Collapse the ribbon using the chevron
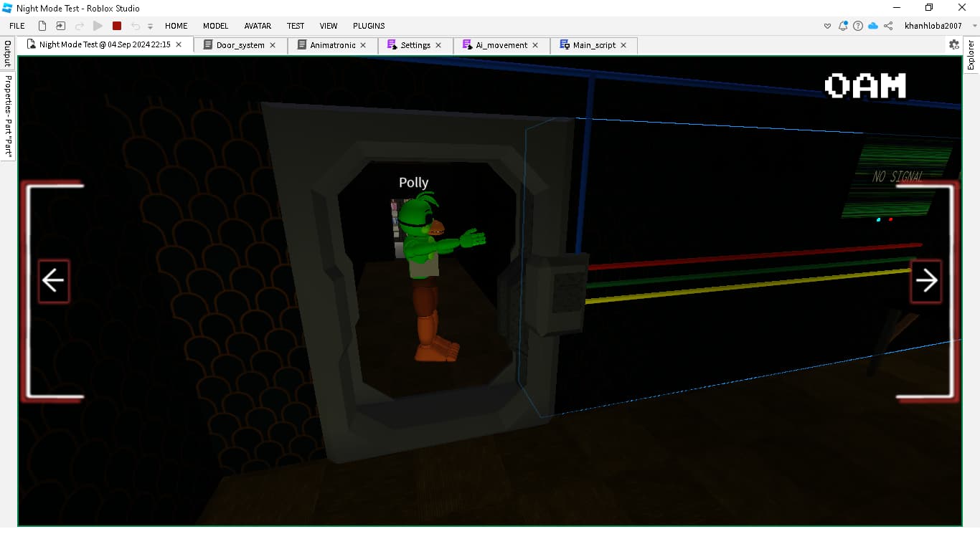 [827, 26]
